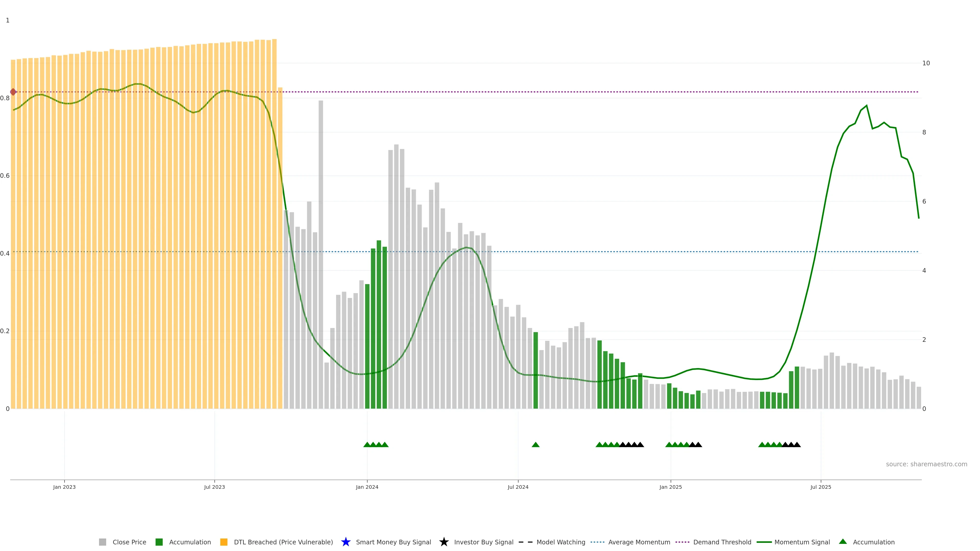Click the green Accumulation square legend icon

[159, 542]
